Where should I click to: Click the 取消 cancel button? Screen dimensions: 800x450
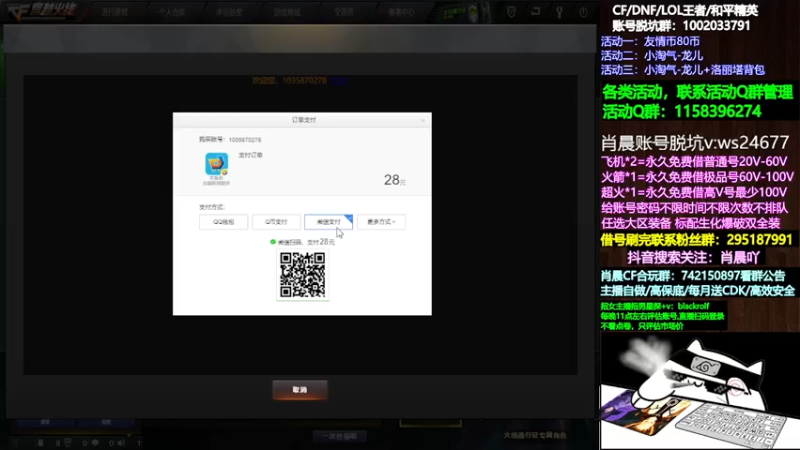tap(300, 390)
